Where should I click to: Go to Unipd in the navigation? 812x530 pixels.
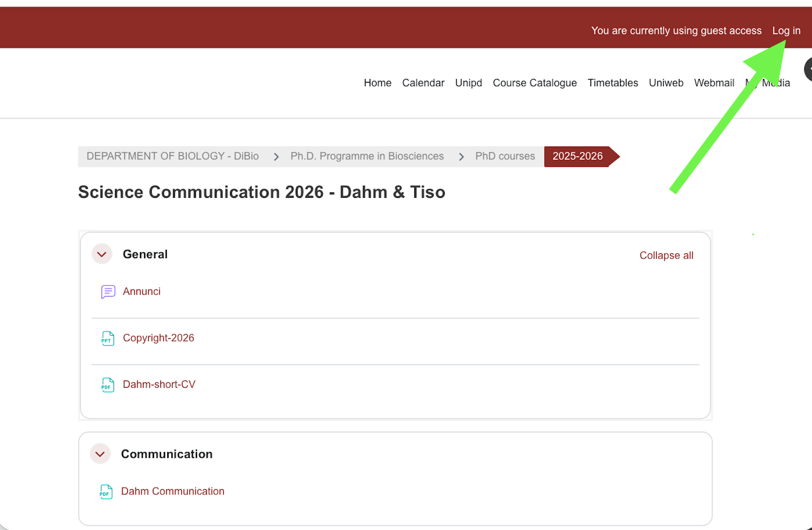pos(468,83)
